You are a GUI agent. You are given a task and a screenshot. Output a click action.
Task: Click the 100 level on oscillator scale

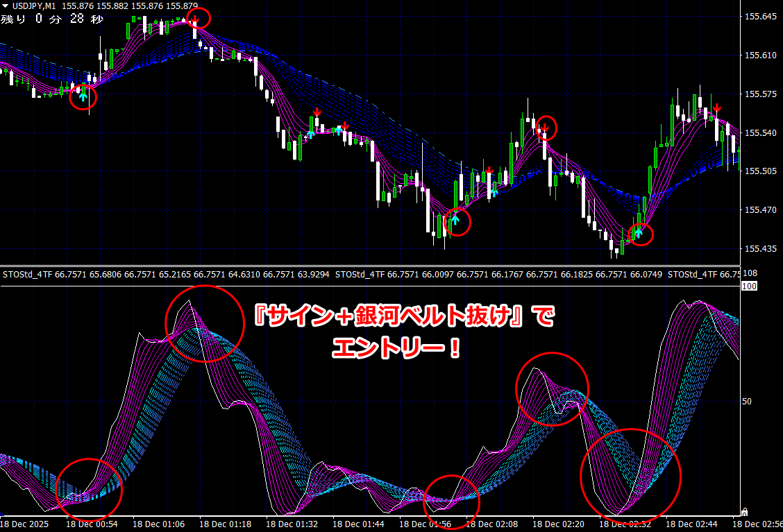(749, 286)
